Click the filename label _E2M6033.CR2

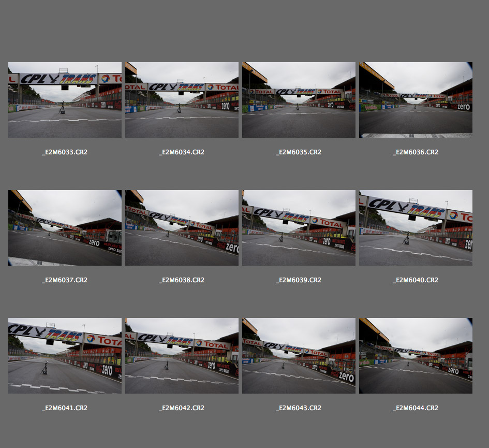[x=65, y=152]
